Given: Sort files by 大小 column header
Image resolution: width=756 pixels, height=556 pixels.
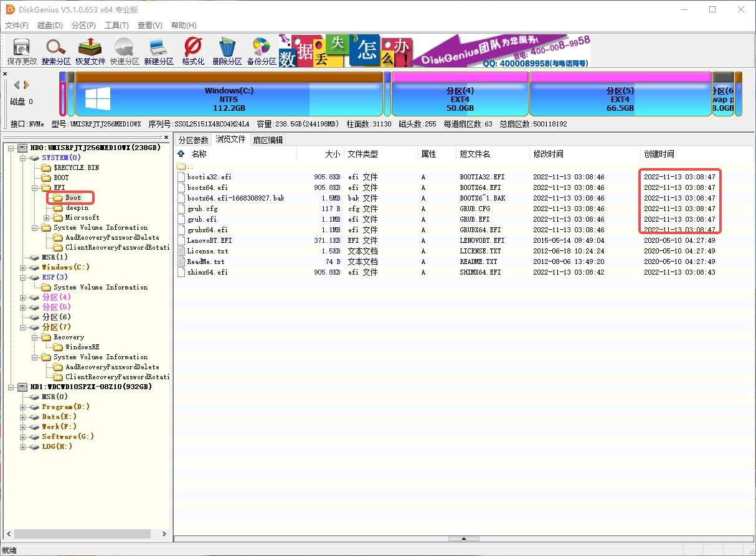Looking at the screenshot, I should 319,154.
